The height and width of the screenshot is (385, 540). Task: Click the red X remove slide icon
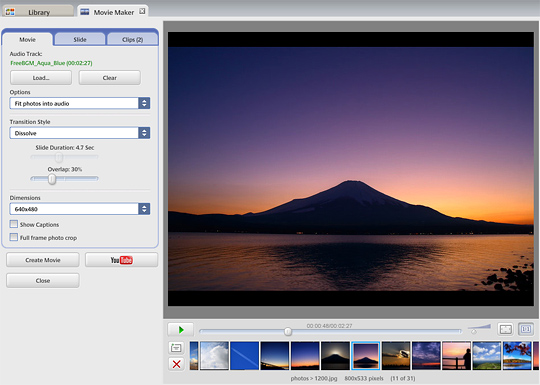click(176, 364)
